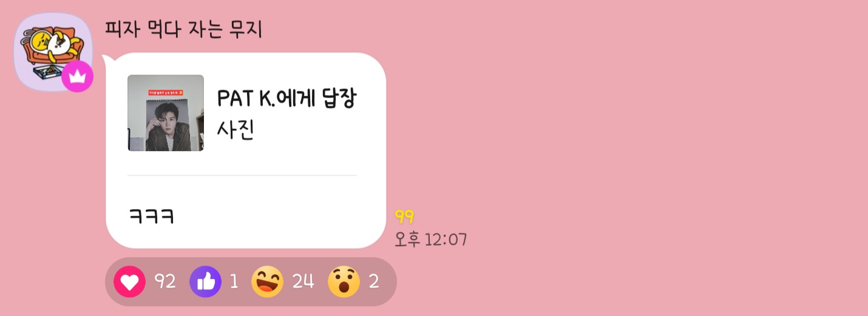Choose the surprised face emoji reaction
The image size is (868, 316).
point(344,281)
